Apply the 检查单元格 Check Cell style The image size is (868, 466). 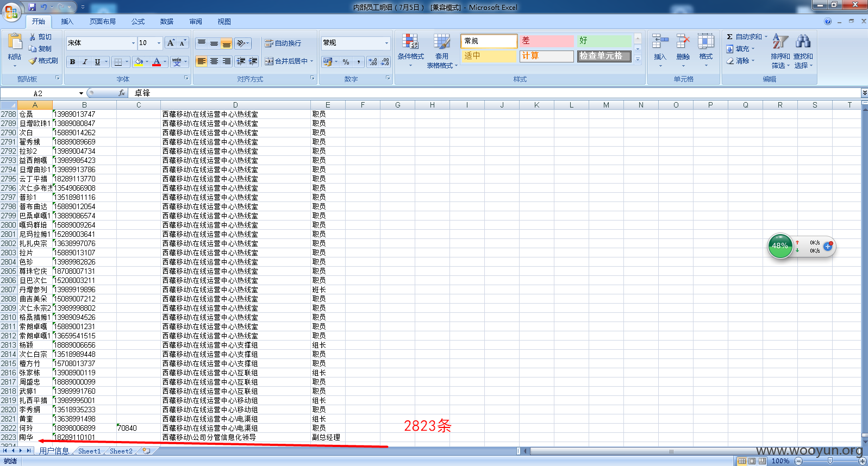(x=604, y=56)
